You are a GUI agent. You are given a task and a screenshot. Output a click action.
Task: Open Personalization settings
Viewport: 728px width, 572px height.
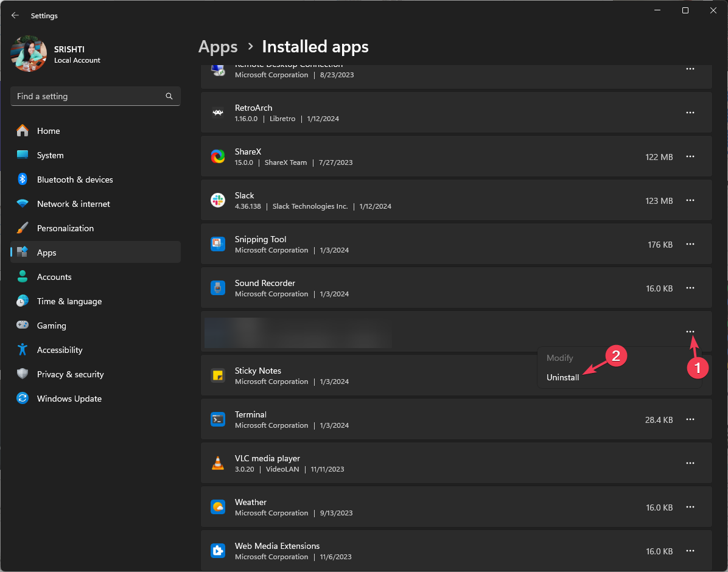[96, 228]
